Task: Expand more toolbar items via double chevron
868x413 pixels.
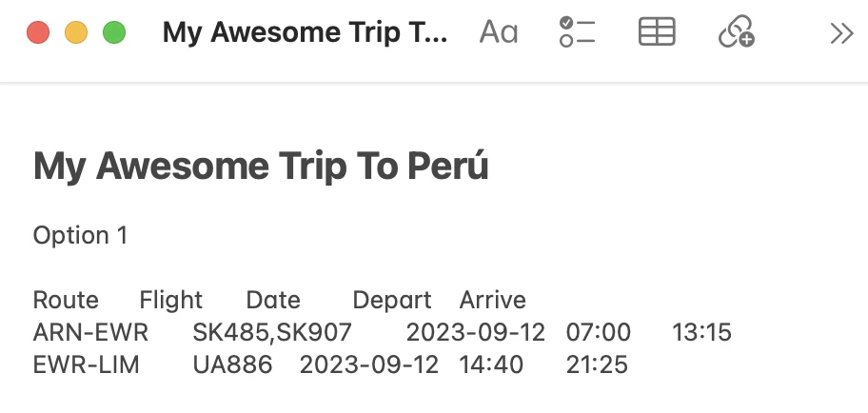Action: (841, 33)
